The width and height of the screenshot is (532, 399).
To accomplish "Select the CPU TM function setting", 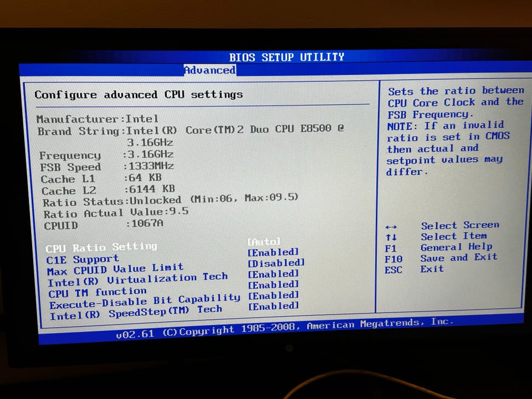I will [x=98, y=293].
